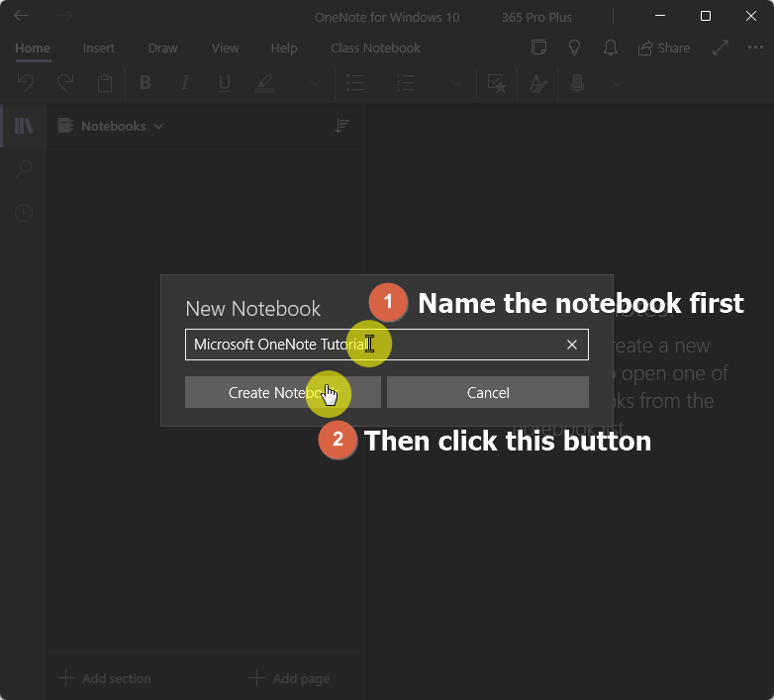Go forward with the forward arrow
Viewport: 774px width, 700px height.
[64, 16]
